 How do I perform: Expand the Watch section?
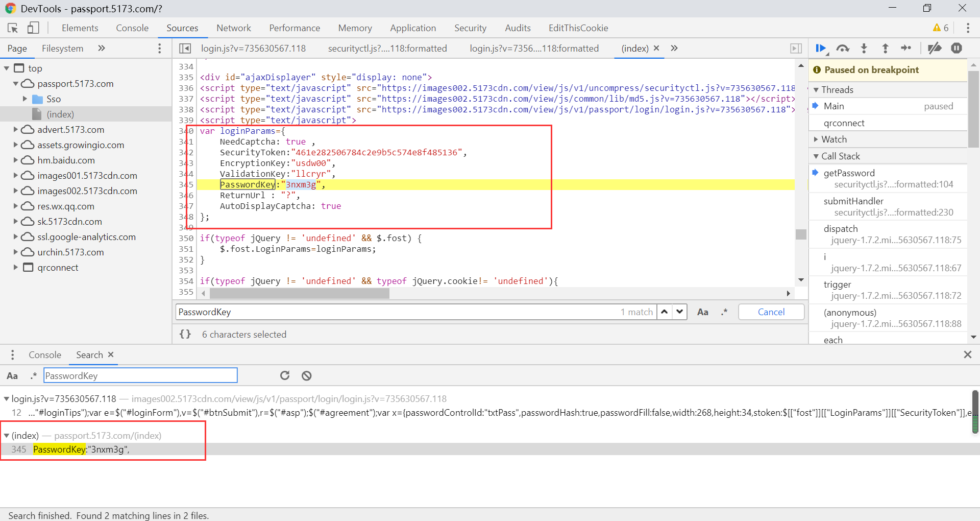816,139
